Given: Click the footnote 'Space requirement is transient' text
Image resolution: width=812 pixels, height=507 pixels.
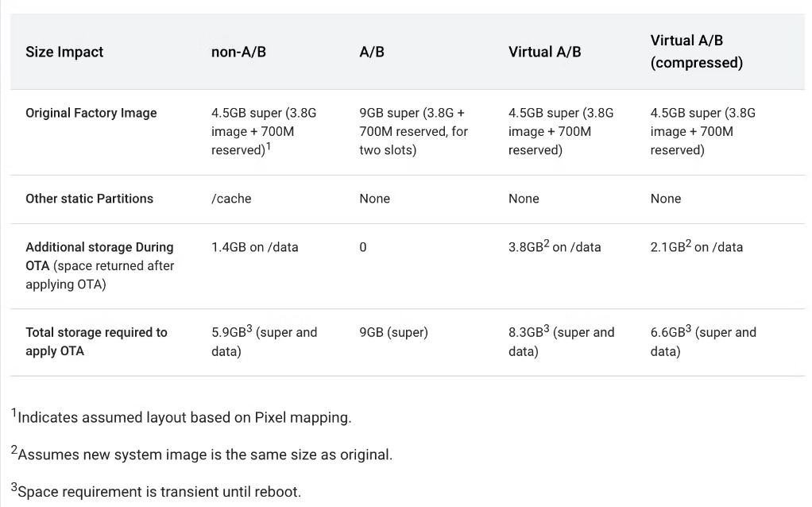Looking at the screenshot, I should pos(157,492).
